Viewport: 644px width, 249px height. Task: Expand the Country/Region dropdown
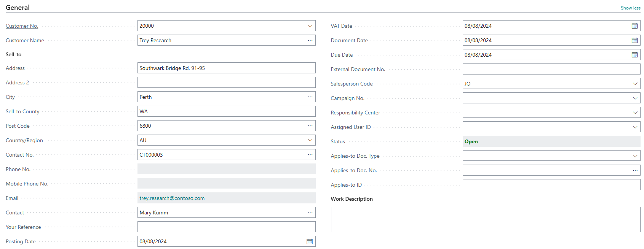pyautogui.click(x=310, y=140)
